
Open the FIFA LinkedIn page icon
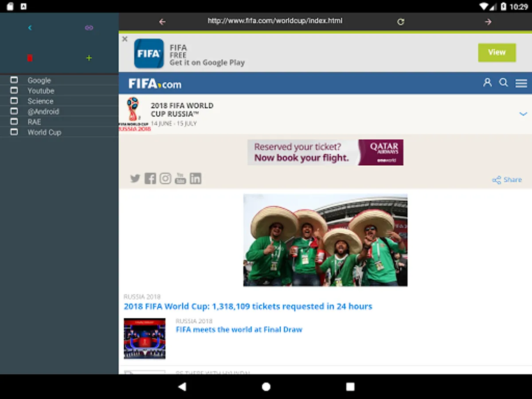(x=196, y=178)
